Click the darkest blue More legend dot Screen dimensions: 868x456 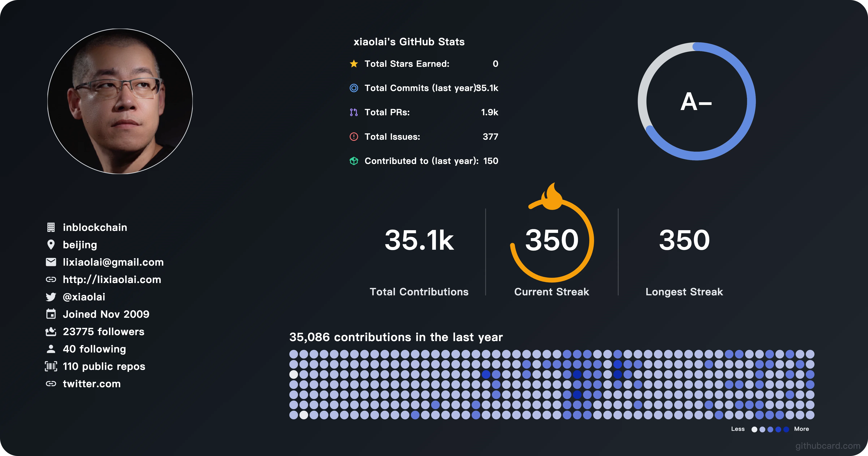click(x=786, y=429)
